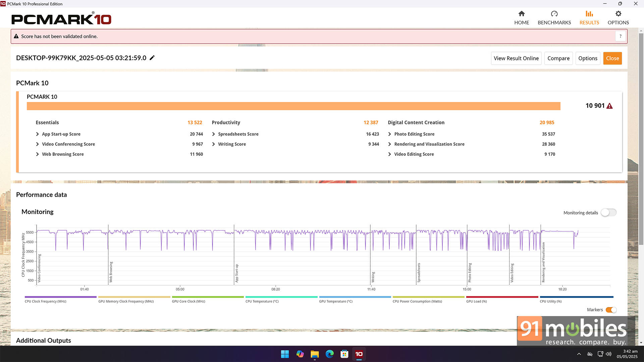Screen dimensions: 644x362
Task: Expand Spreadsheets Score
Action: pos(213,134)
